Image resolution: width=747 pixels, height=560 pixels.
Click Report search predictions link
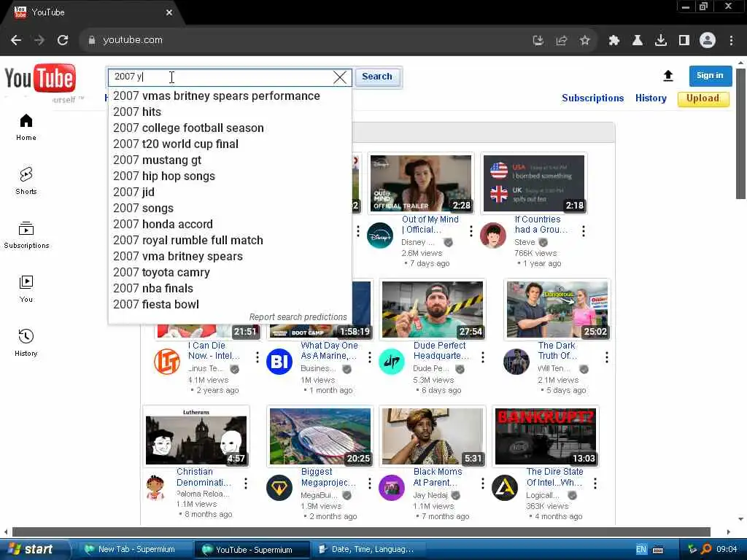coord(298,317)
